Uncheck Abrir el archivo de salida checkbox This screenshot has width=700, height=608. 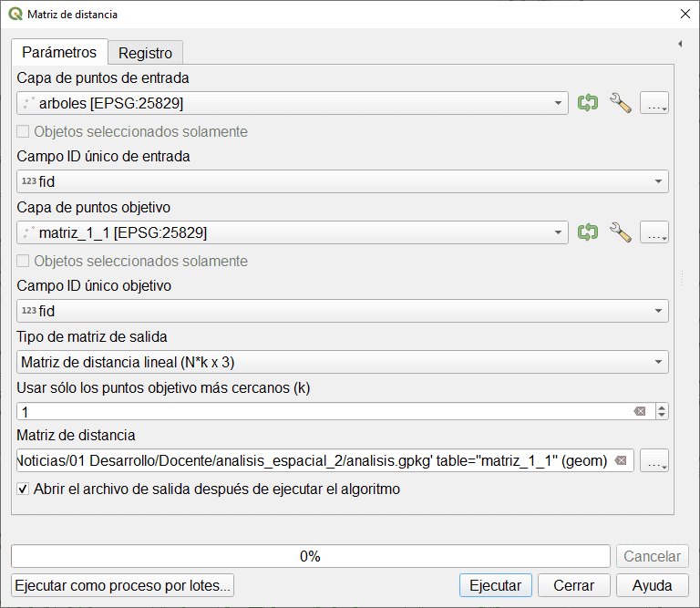(x=24, y=489)
